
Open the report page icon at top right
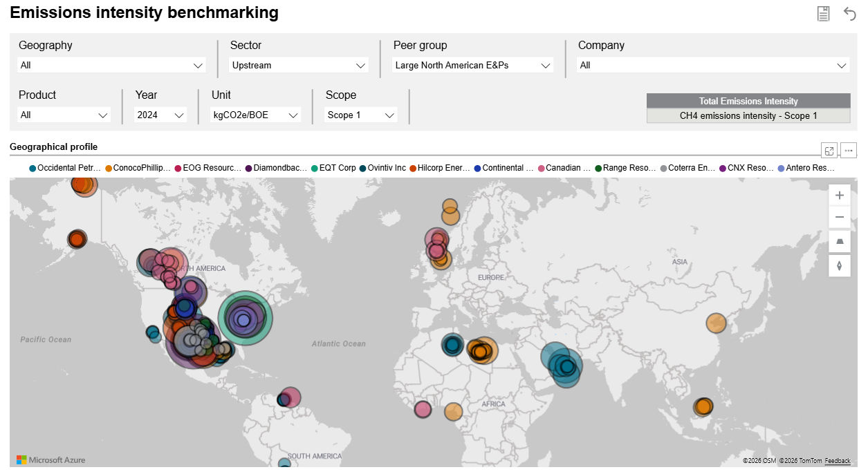[x=823, y=13]
